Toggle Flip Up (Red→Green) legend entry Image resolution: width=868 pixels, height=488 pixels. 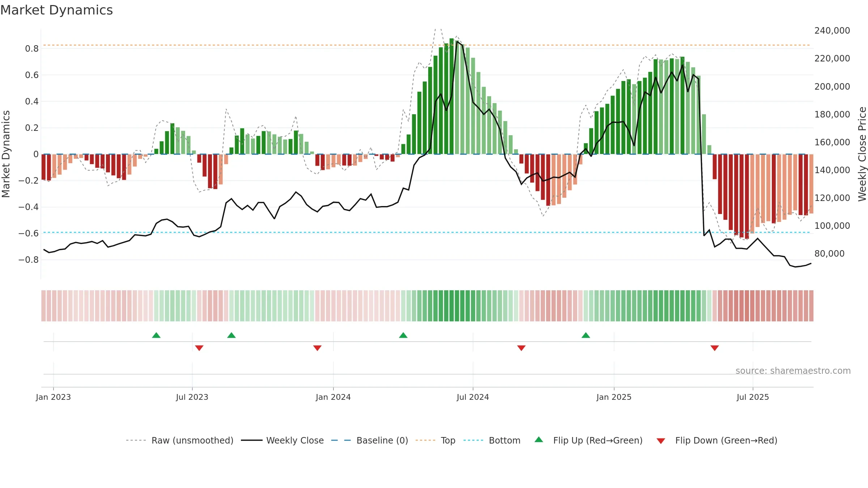(588, 440)
